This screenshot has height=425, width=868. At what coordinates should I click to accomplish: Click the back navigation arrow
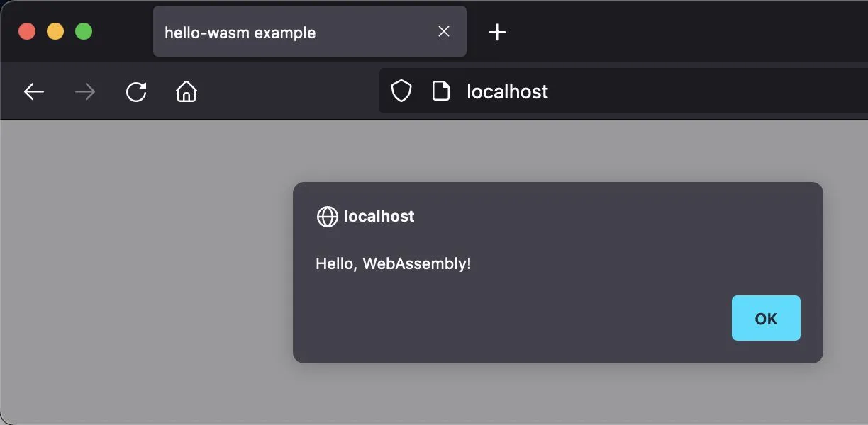click(34, 91)
